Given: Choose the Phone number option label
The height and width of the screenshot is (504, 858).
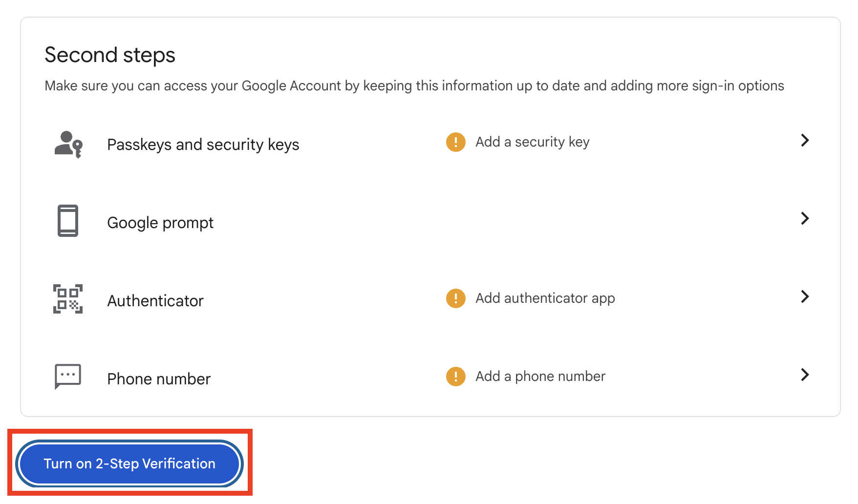Looking at the screenshot, I should [x=159, y=379].
